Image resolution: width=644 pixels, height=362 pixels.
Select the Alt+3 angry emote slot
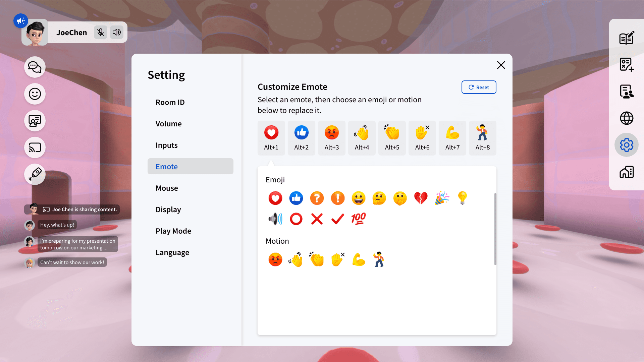coord(331,138)
